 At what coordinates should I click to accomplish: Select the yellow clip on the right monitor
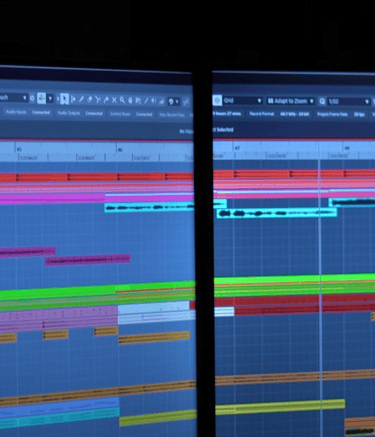(280, 407)
